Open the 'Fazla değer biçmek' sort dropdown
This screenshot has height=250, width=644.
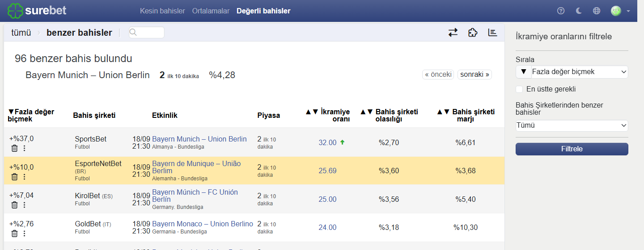[580, 72]
